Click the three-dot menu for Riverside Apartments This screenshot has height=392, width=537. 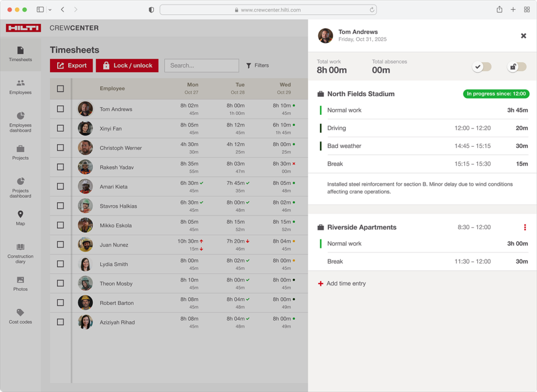524,227
